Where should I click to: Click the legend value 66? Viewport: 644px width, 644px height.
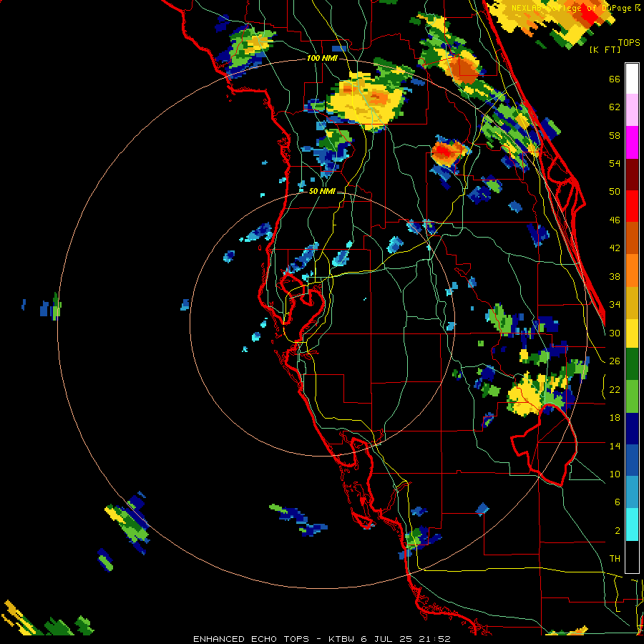(615, 79)
